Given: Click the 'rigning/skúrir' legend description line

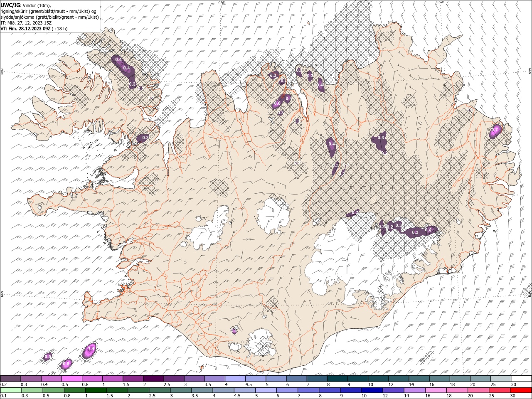Looking at the screenshot, I should tap(49, 11).
